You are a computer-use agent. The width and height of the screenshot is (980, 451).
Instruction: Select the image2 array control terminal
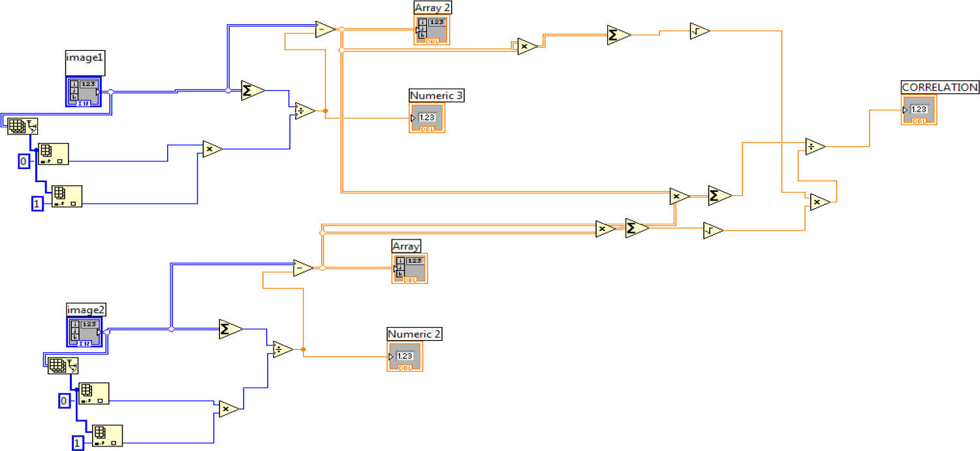(84, 332)
